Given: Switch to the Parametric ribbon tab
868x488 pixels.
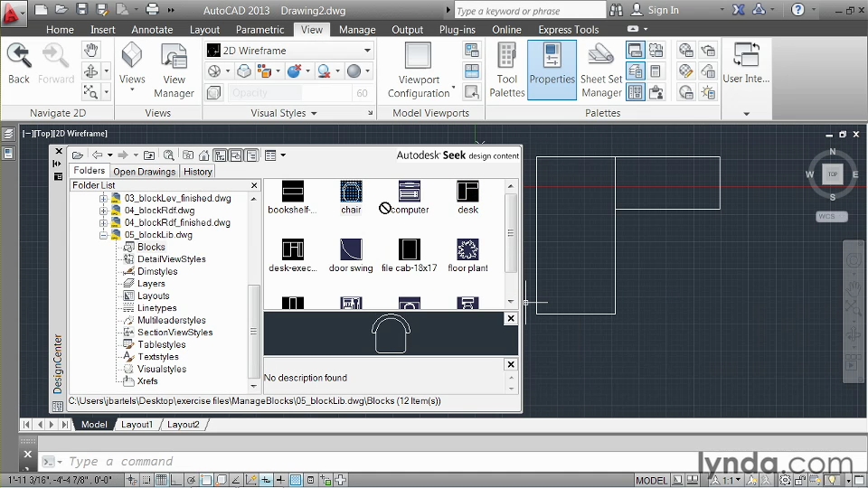Looking at the screenshot, I should pyautogui.click(x=259, y=30).
